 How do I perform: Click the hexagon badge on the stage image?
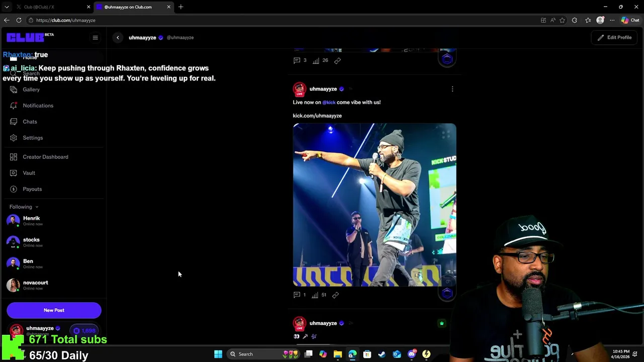tap(447, 293)
